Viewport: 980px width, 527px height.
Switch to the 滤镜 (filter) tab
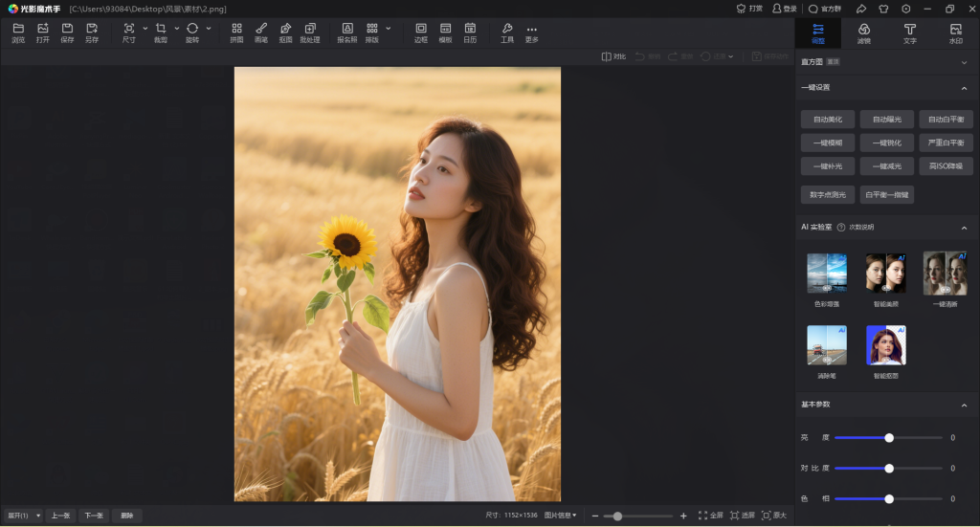(x=863, y=33)
